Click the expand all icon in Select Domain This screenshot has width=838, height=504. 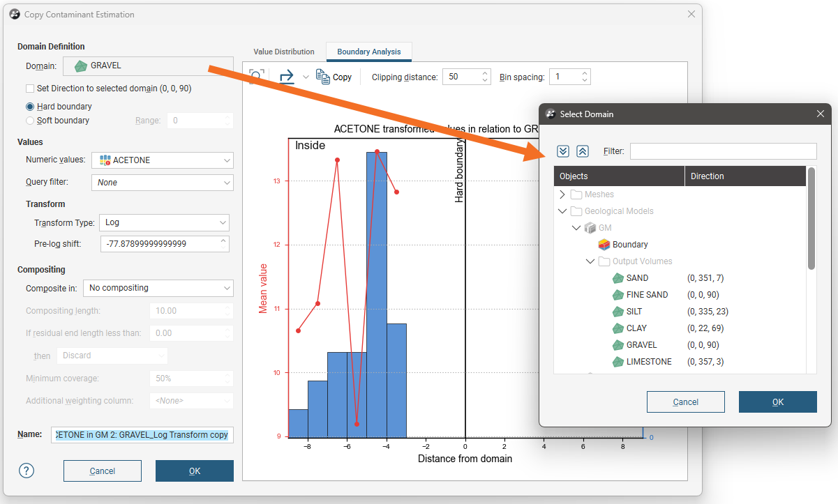click(563, 151)
